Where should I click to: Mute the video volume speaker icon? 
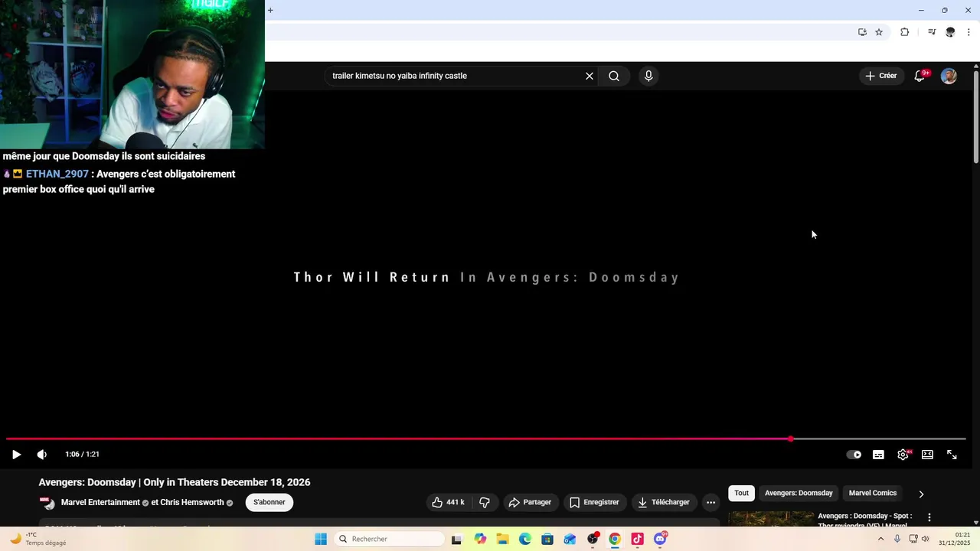tap(42, 455)
